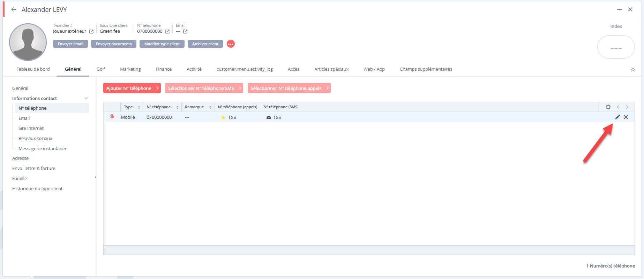
Task: Open Historique du type client
Action: tap(37, 188)
